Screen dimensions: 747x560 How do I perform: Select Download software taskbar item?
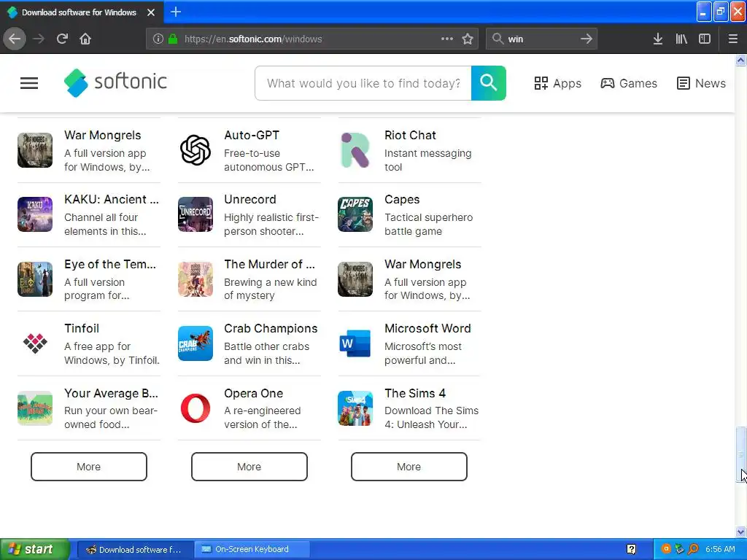[x=135, y=550]
